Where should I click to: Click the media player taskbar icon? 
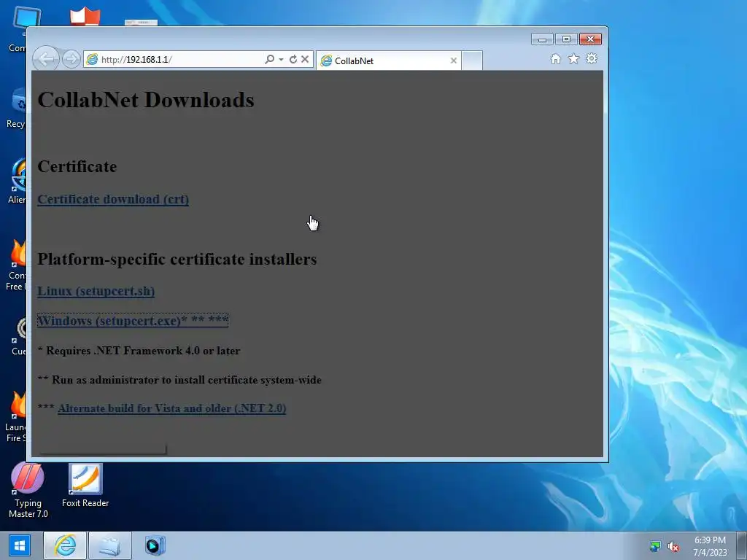tap(155, 545)
